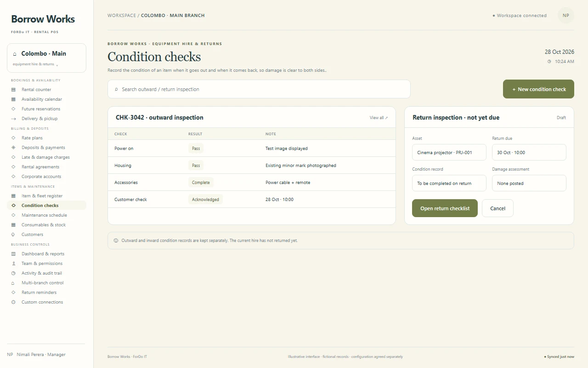The image size is (588, 368).
Task: Open the Condition record field
Action: click(449, 183)
